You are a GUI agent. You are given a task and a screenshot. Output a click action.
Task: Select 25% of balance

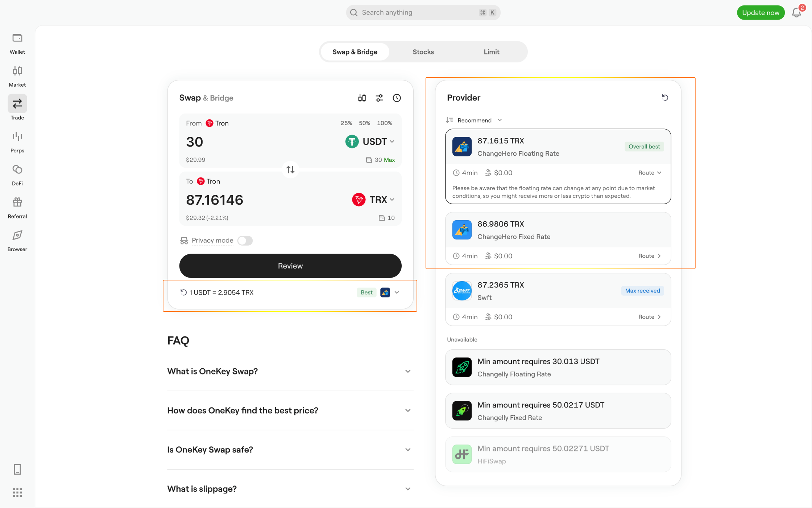point(346,123)
